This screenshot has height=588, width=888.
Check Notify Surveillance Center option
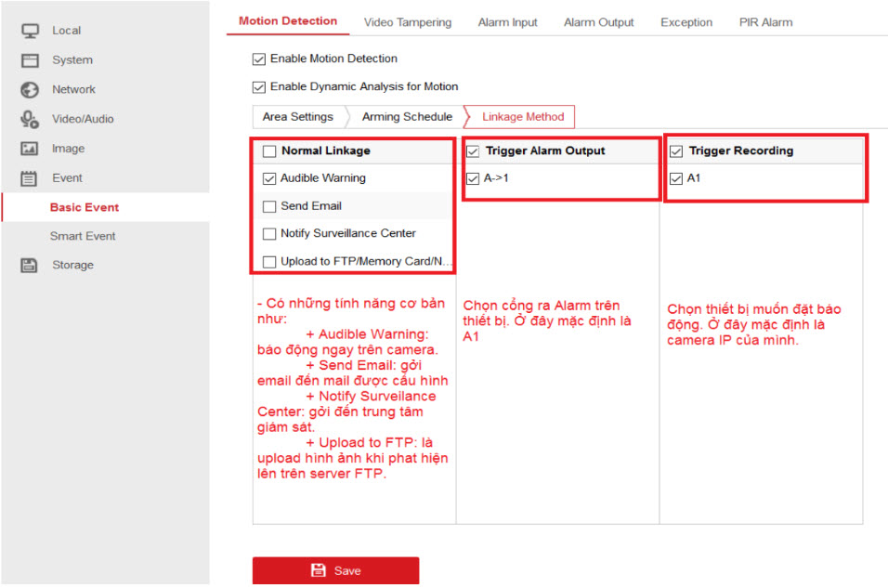269,234
